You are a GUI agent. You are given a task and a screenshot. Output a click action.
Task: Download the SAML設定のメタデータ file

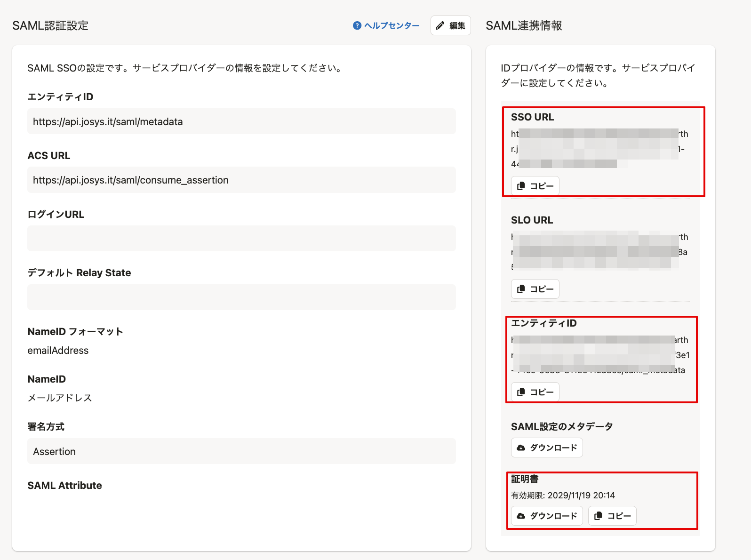point(547,448)
